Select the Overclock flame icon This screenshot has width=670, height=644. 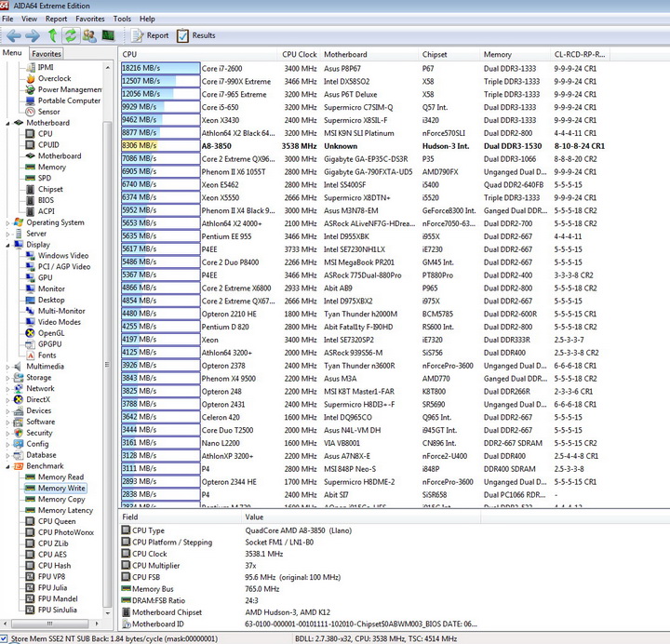[x=31, y=78]
